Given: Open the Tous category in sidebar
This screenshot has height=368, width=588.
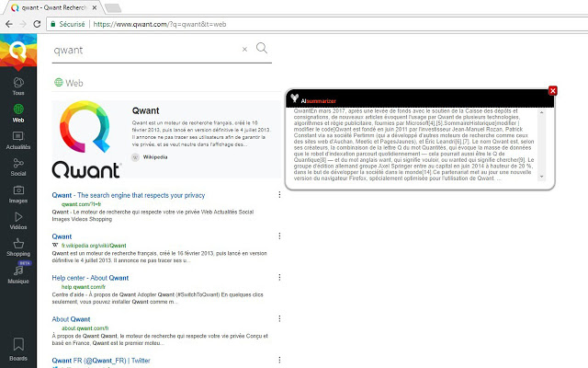Looking at the screenshot, I should click(x=18, y=86).
